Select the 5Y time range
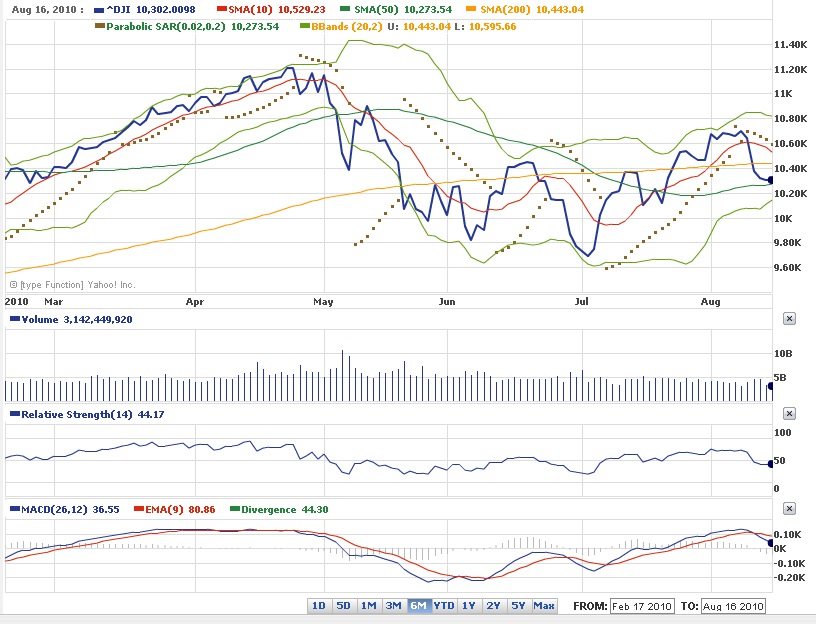 point(518,605)
